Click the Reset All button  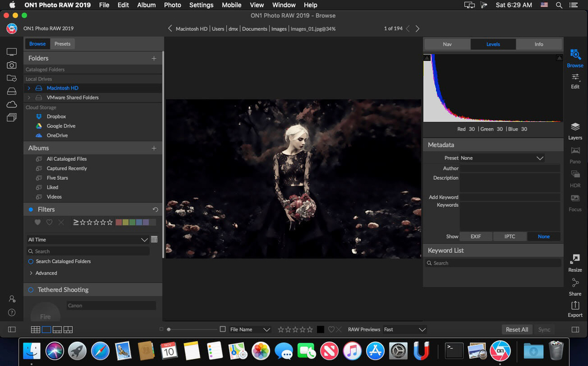pos(516,329)
